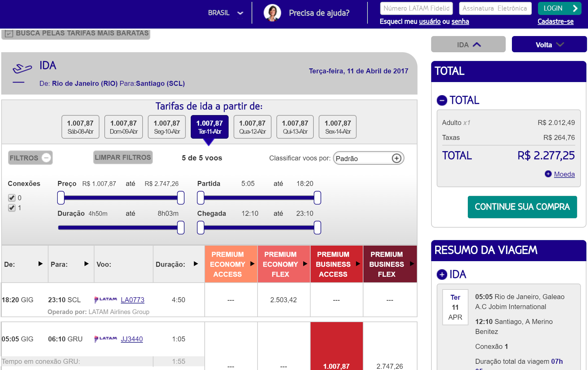
Task: Click the LATAM logo for flight JJ3440
Action: click(105, 339)
